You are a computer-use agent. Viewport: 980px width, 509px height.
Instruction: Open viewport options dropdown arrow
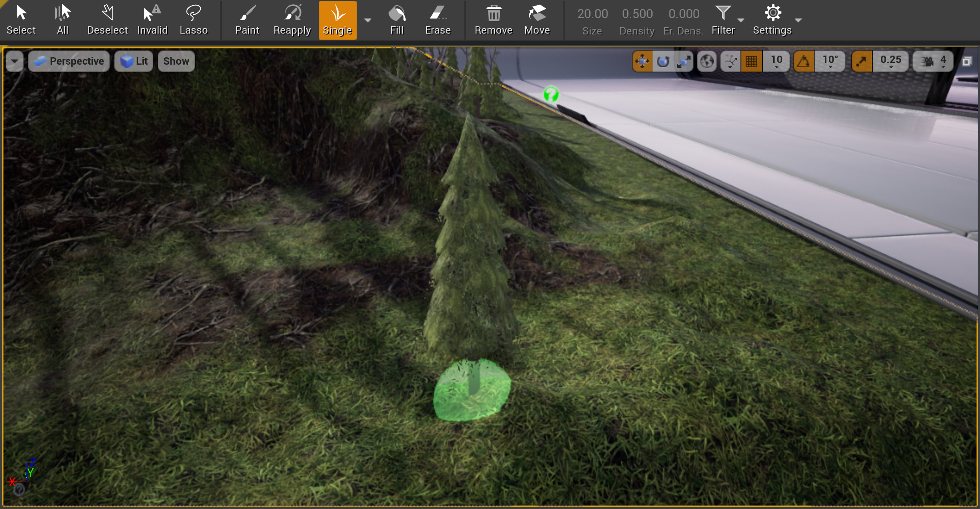[15, 61]
